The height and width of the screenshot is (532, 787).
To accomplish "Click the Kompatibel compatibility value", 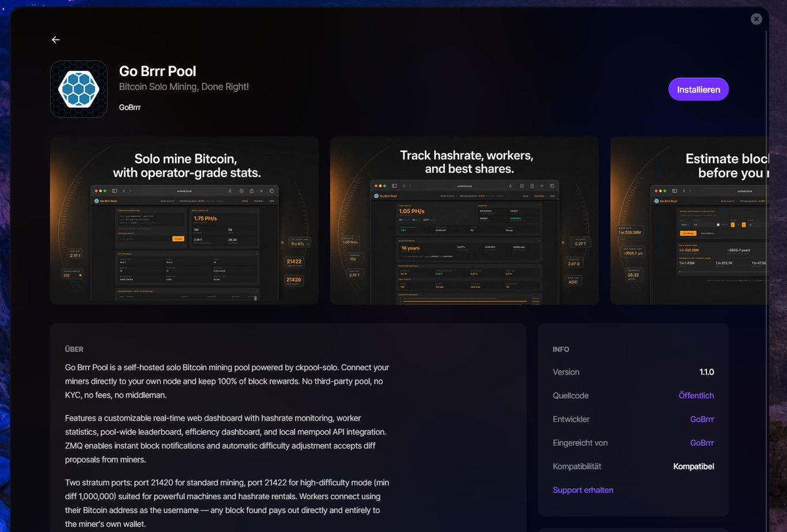I will (x=694, y=466).
